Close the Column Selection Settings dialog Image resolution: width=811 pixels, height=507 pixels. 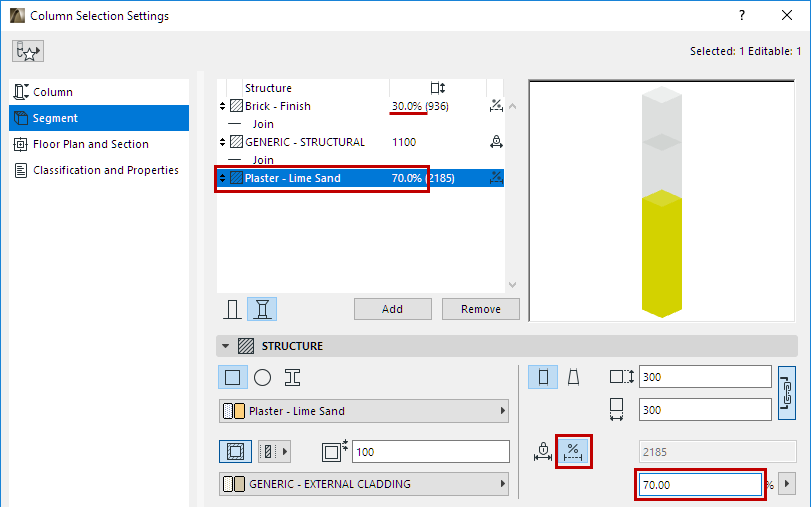[x=787, y=16]
